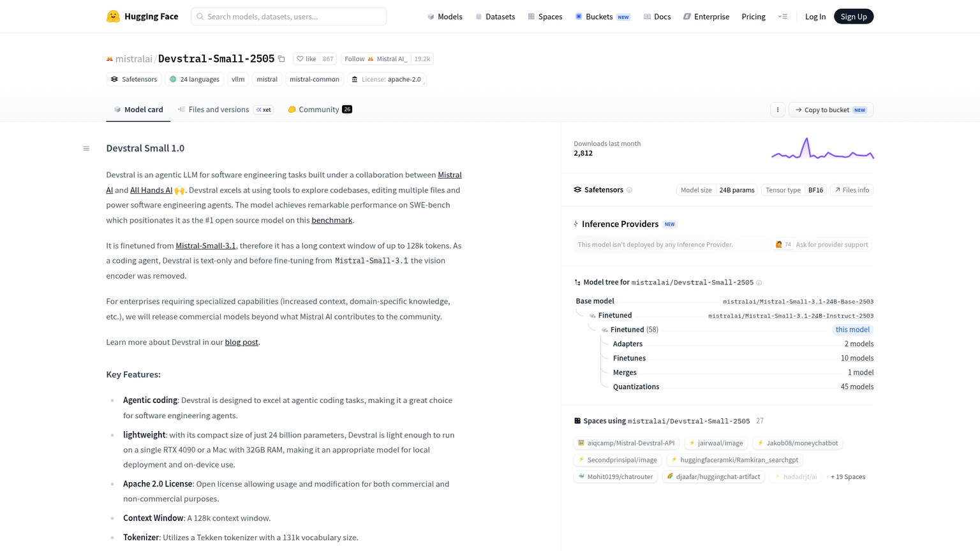The height and width of the screenshot is (551, 980).
Task: Click the Log In link
Action: point(815,17)
